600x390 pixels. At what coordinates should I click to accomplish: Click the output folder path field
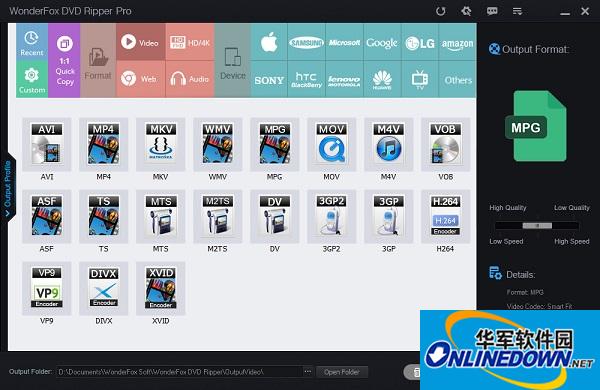point(179,372)
